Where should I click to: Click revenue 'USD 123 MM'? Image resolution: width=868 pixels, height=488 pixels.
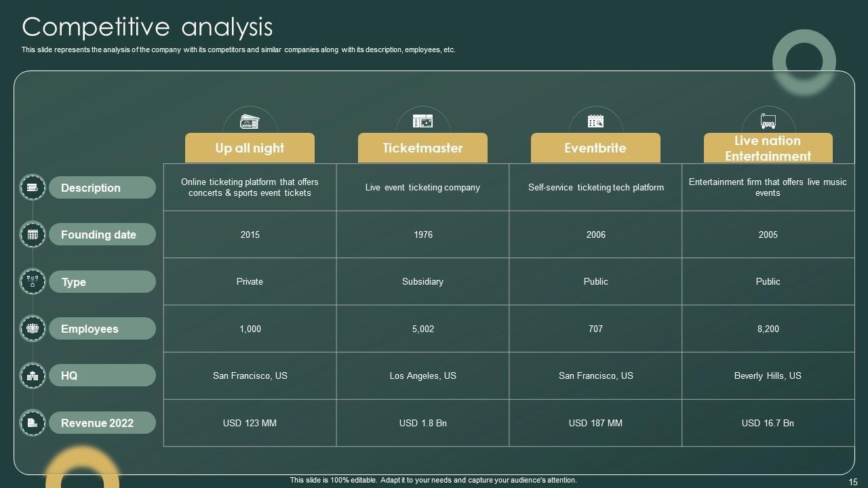250,423
